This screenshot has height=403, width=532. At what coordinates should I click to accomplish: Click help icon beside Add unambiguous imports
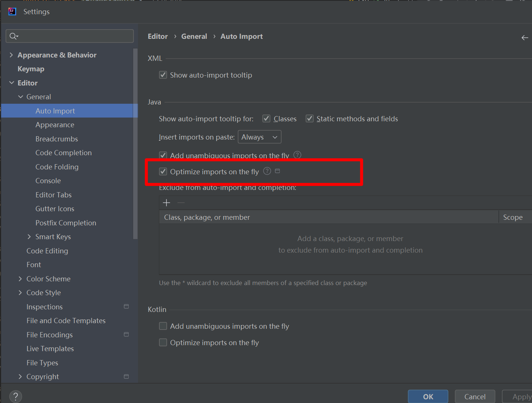pyautogui.click(x=297, y=154)
